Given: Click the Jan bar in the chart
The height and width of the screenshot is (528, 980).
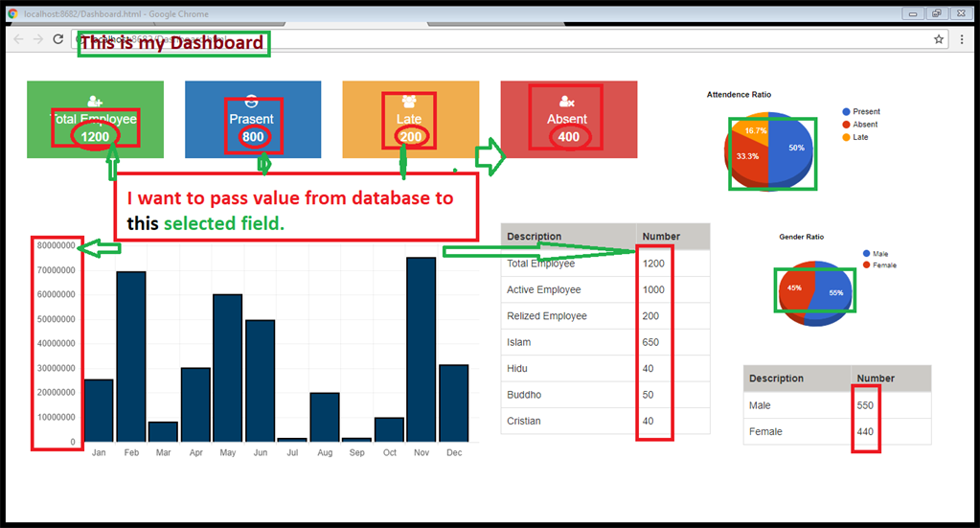Looking at the screenshot, I should click(x=99, y=410).
